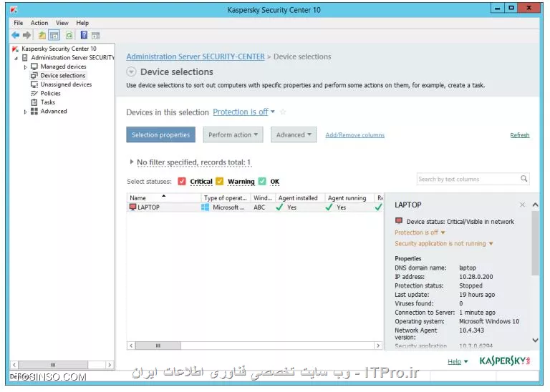This screenshot has width=550, height=392.
Task: Expand the Advanced tree node
Action: [x=25, y=112]
